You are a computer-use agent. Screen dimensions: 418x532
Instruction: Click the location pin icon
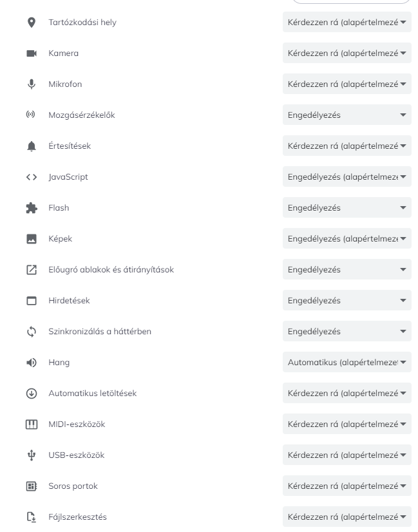31,23
